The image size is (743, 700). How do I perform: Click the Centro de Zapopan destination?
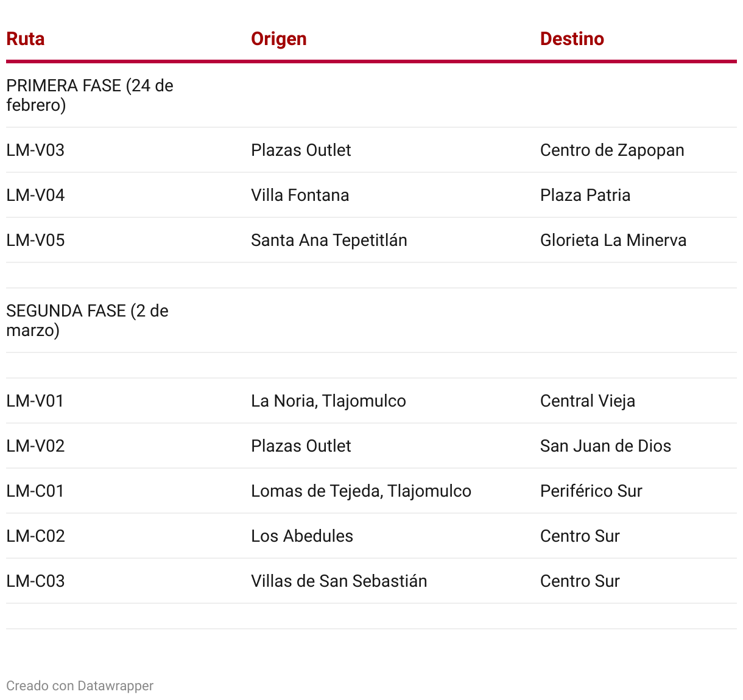click(612, 150)
